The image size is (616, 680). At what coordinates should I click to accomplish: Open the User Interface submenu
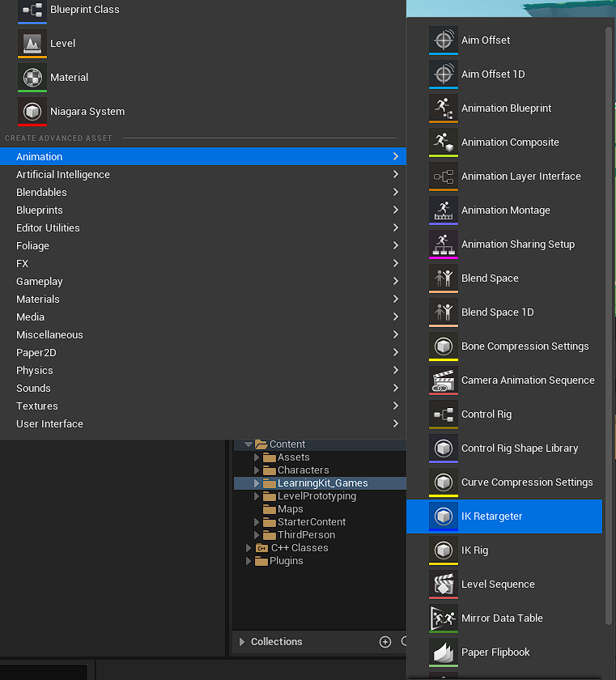click(203, 423)
